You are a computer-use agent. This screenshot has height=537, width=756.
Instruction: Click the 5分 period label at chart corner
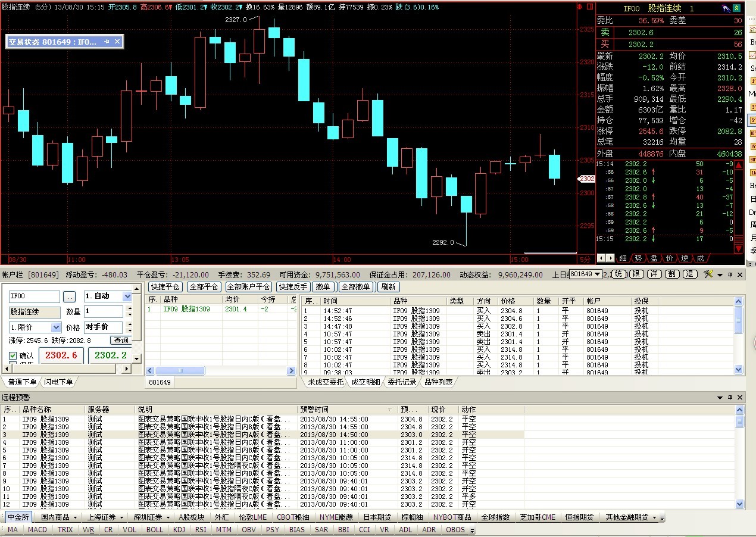point(586,259)
